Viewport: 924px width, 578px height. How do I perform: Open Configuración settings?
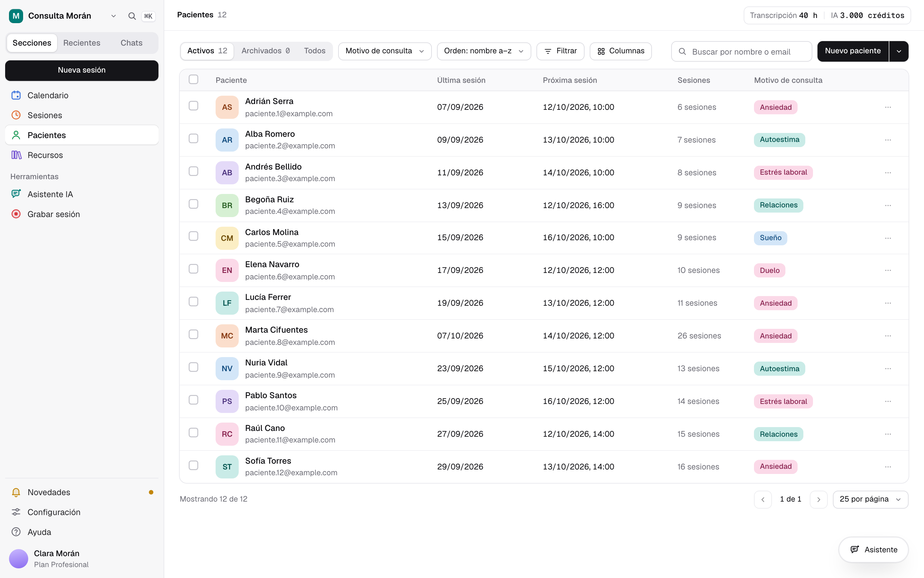(82, 512)
